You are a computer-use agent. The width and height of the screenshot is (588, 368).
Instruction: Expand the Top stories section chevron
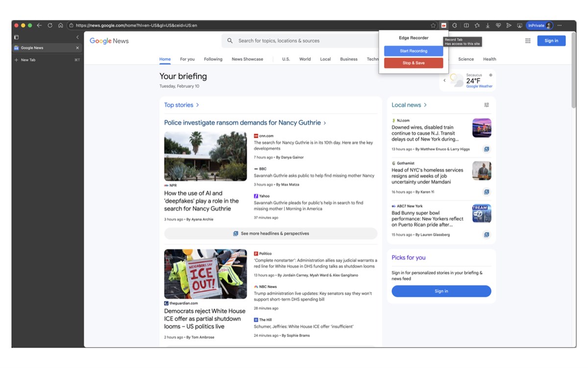coord(197,105)
